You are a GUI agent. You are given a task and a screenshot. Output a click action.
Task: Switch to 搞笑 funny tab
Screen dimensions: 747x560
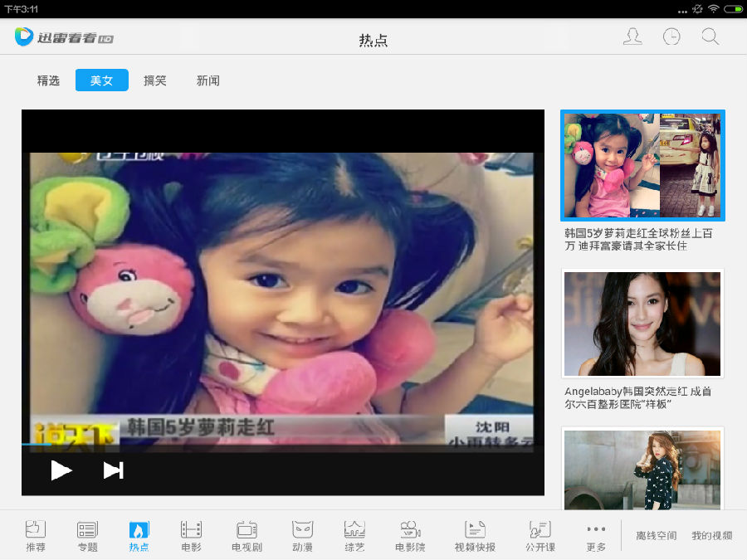click(155, 80)
